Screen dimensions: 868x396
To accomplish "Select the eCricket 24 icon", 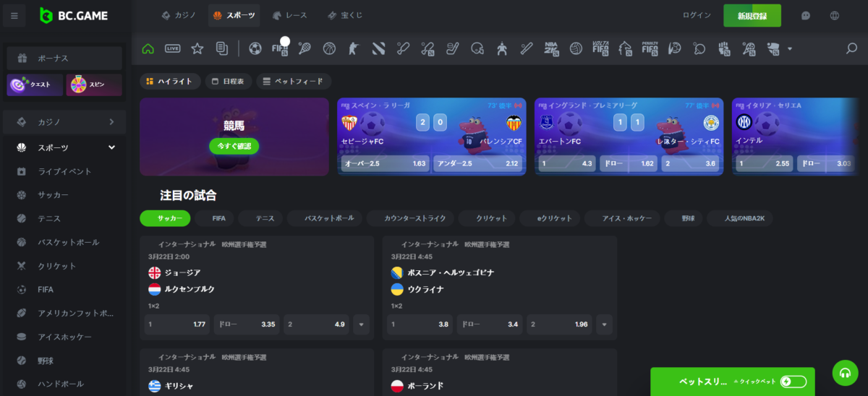I will [427, 48].
